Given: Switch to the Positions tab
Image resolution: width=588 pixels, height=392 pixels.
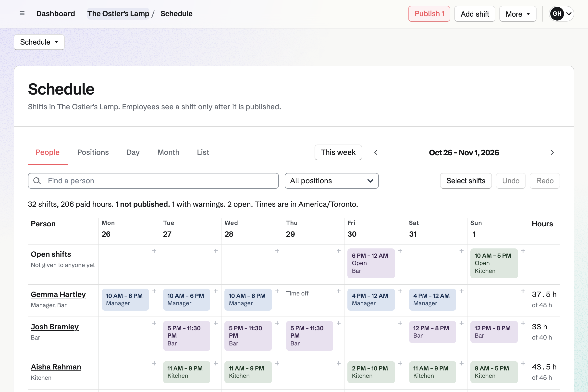Looking at the screenshot, I should 93,152.
